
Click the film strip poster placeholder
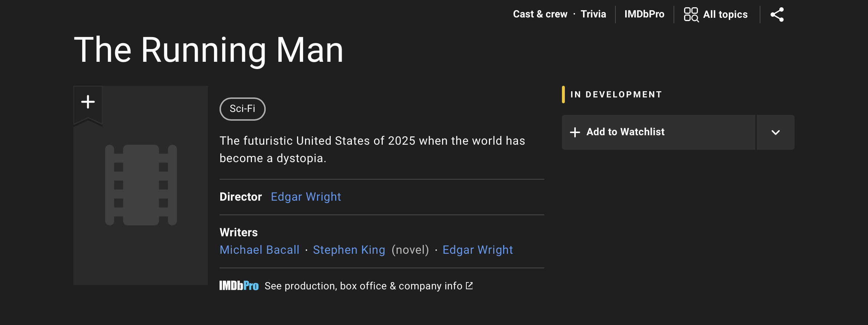[141, 185]
